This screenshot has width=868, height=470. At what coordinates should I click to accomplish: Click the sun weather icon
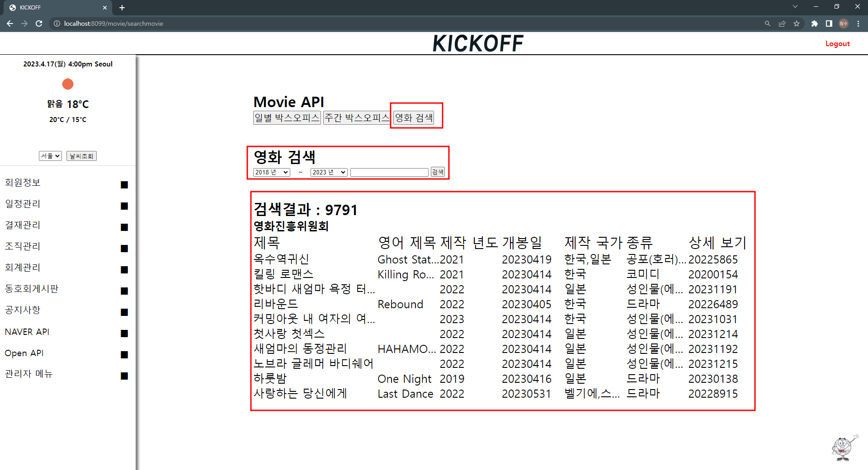point(67,84)
